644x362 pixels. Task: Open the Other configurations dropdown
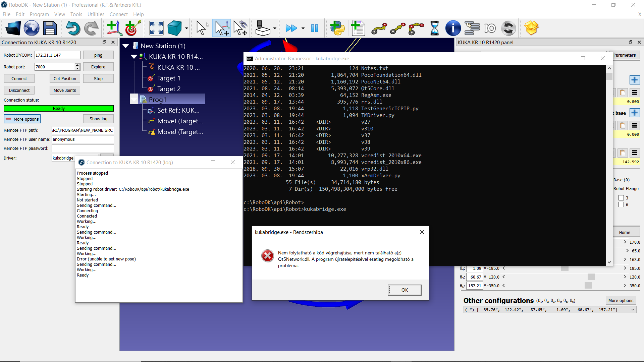[x=633, y=310]
